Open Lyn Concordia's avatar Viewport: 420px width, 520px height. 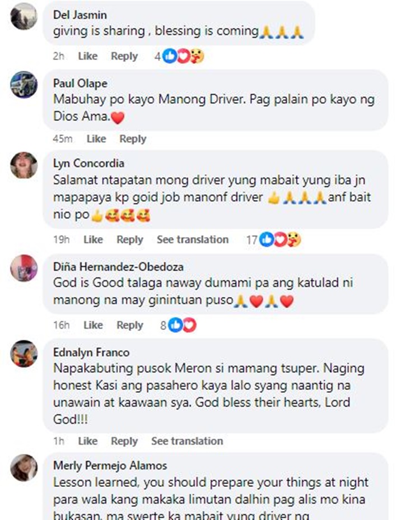pos(24,165)
